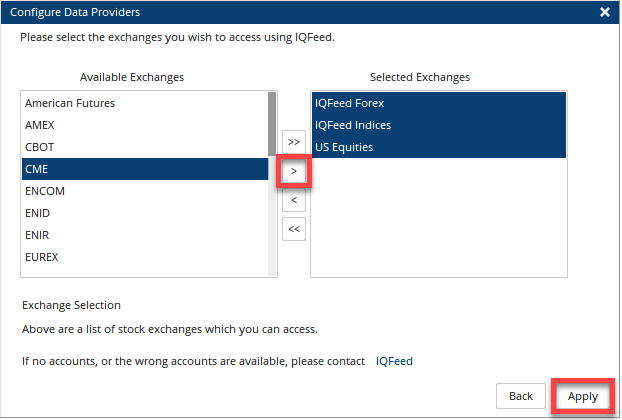The height and width of the screenshot is (420, 622).
Task: Add CME using the single > arrow button
Action: pyautogui.click(x=294, y=171)
